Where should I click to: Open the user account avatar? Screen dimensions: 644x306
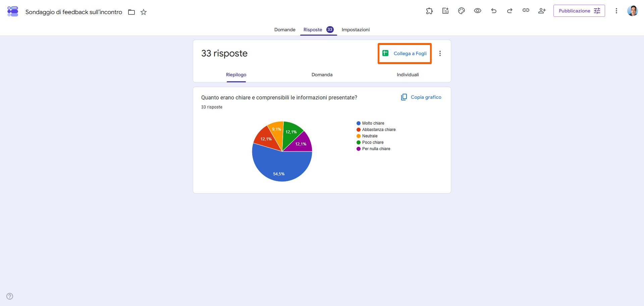pos(633,11)
